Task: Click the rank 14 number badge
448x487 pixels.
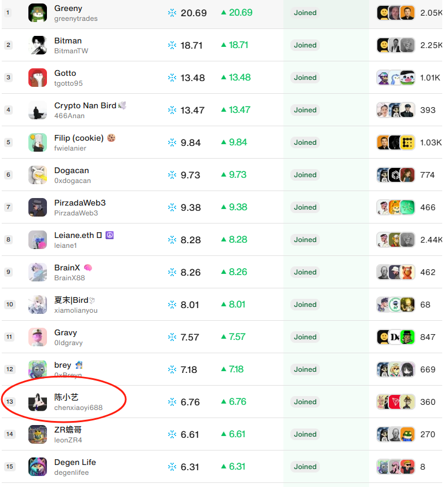Action: [x=10, y=434]
